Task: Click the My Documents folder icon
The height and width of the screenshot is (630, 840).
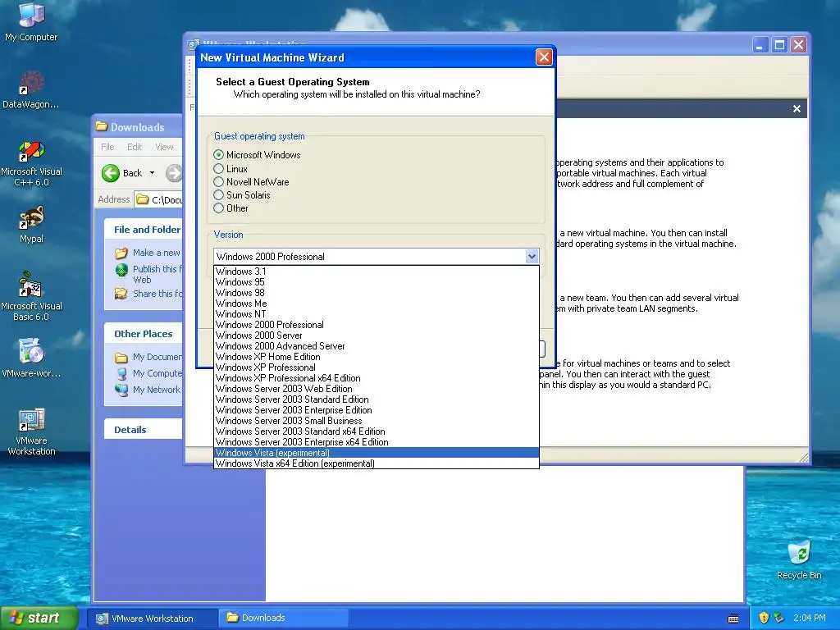Action: 121,358
